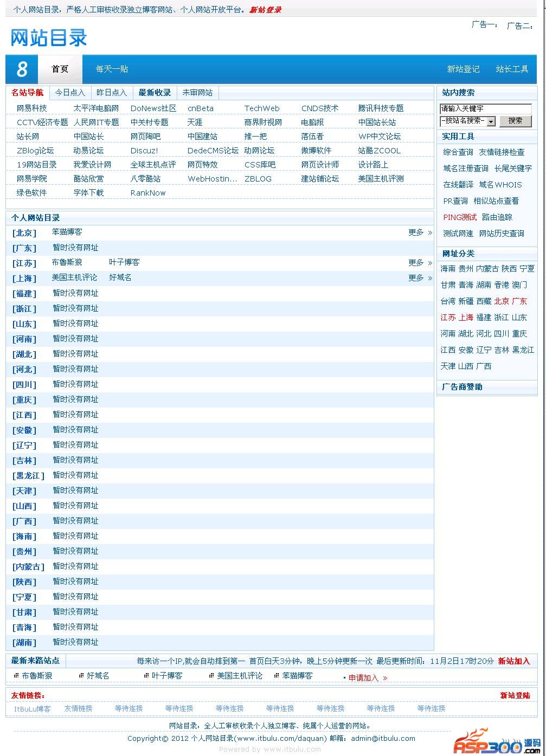This screenshot has height=756, width=546.
Task: Switch to the 今日点入 tab
Action: click(70, 93)
